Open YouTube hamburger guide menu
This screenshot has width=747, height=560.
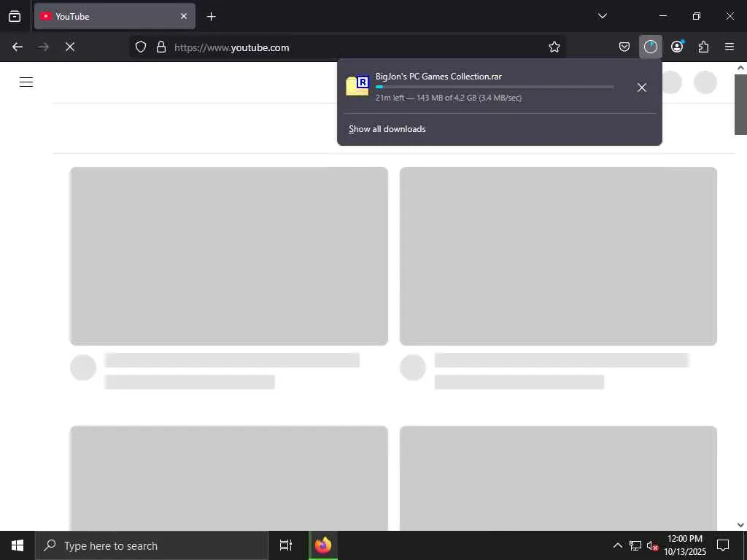pyautogui.click(x=26, y=82)
